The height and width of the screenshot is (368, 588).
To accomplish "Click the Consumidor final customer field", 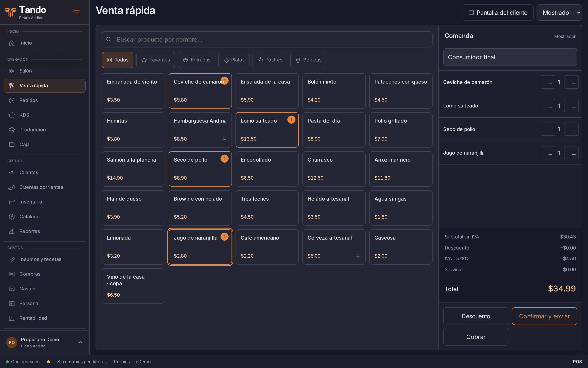I will (x=510, y=57).
